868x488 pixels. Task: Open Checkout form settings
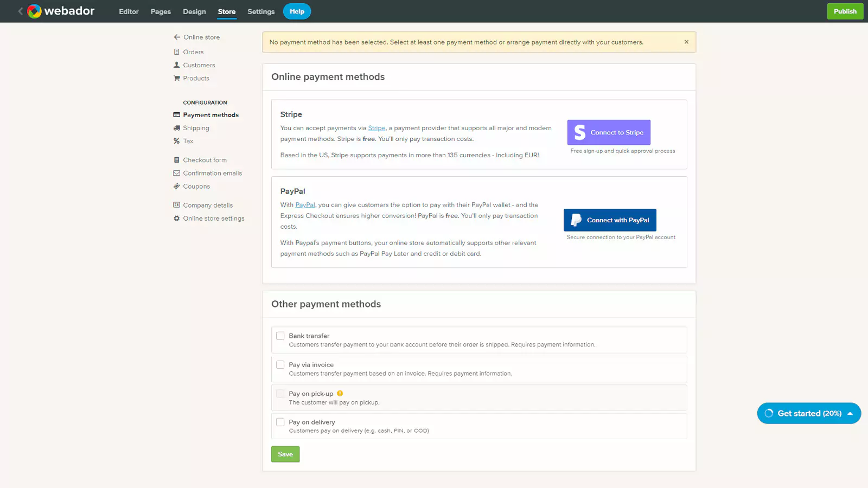tap(205, 160)
